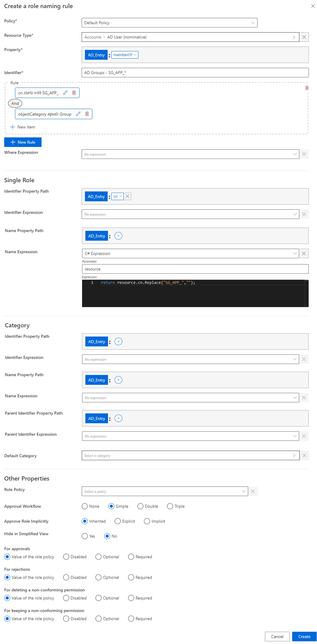Clear the Resource Type selection
This screenshot has height=644, width=317.
(x=304, y=37)
